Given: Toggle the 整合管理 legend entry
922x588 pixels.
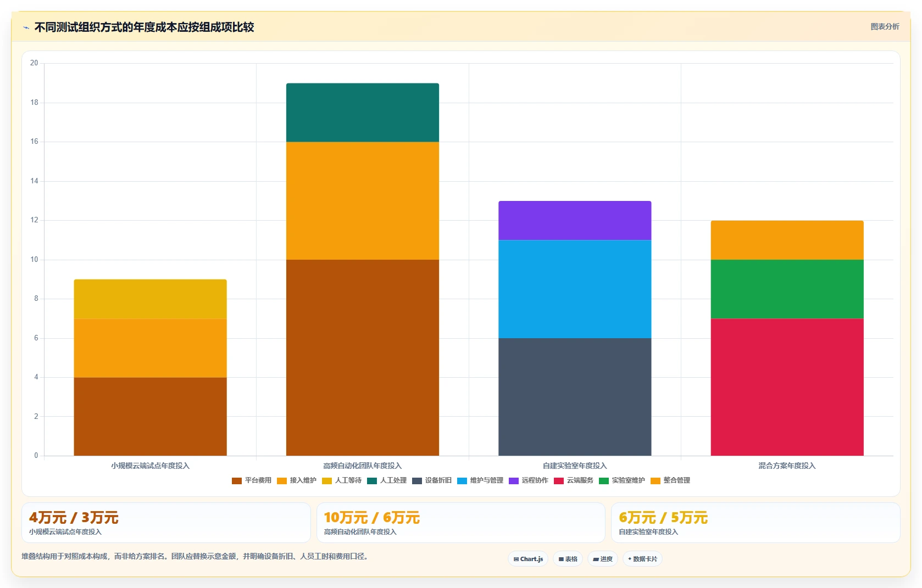Looking at the screenshot, I should click(x=670, y=481).
